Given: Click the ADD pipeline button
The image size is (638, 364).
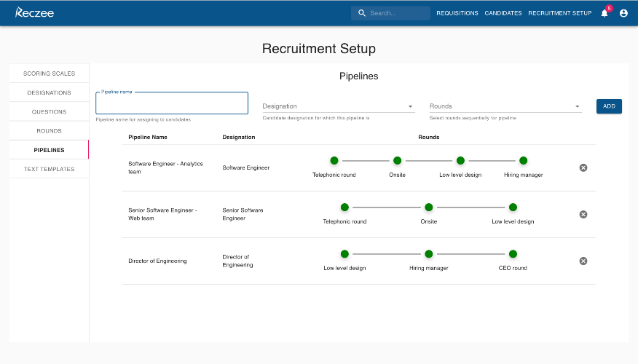Looking at the screenshot, I should click(x=609, y=106).
